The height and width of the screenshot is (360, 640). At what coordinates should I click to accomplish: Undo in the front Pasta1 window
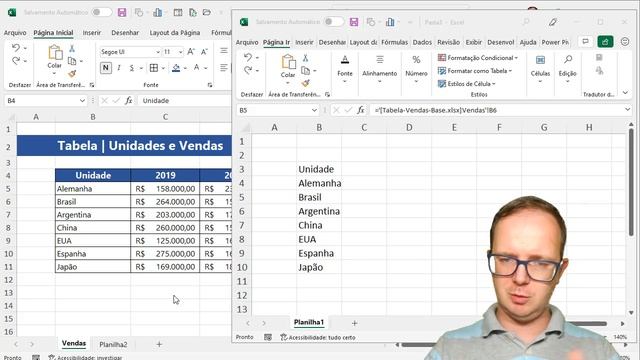[248, 58]
